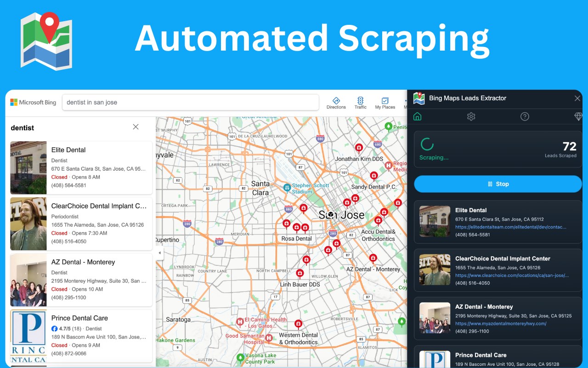Click "Elite Dental" lead name in the extractor
This screenshot has width=588, height=368.
(x=471, y=210)
